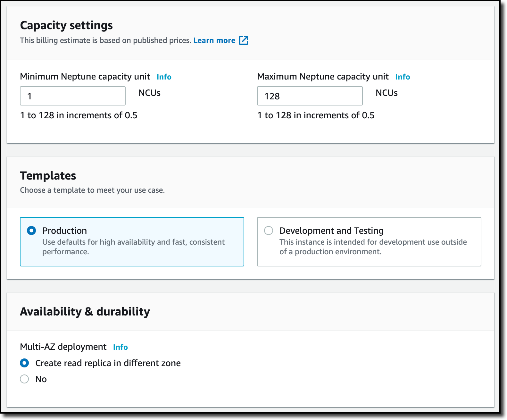Open Info for Maximum Neptune capacity unit

click(402, 77)
